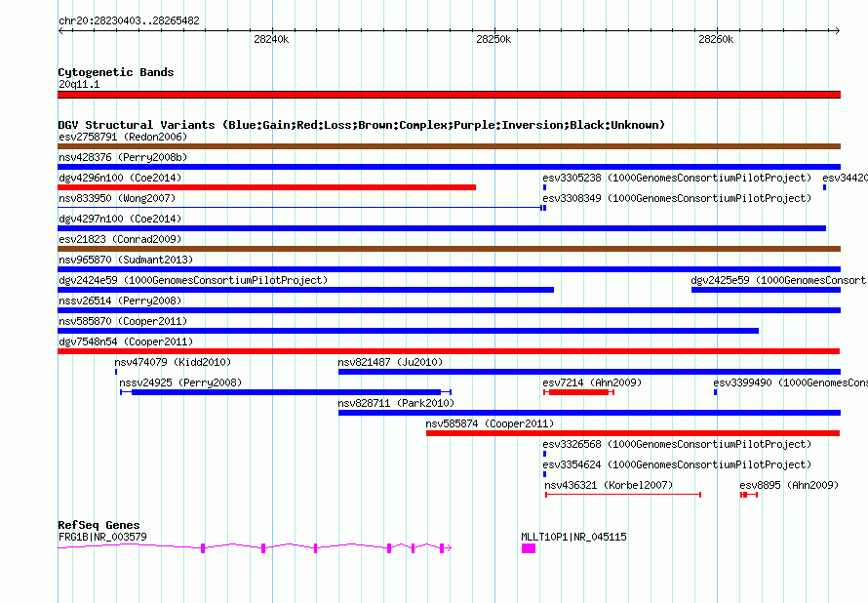
Task: Select the nssv26514 (Perry2008) label
Action: [x=120, y=301]
